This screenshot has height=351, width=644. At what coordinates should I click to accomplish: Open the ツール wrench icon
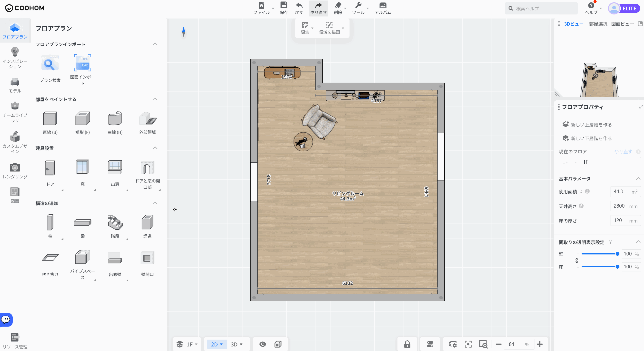click(x=358, y=5)
